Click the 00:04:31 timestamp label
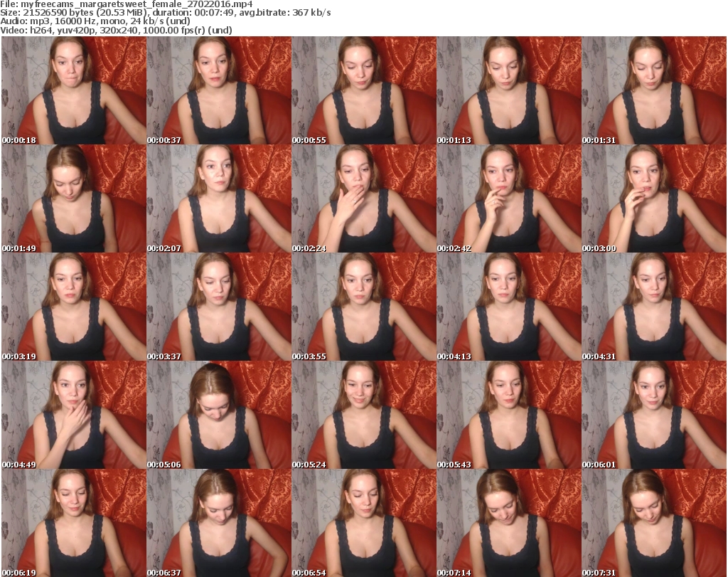Image resolution: width=728 pixels, height=577 pixels. point(598,356)
